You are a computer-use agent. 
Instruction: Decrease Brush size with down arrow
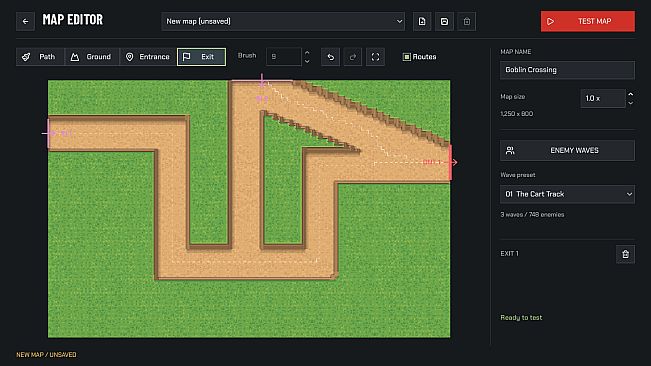click(x=307, y=61)
